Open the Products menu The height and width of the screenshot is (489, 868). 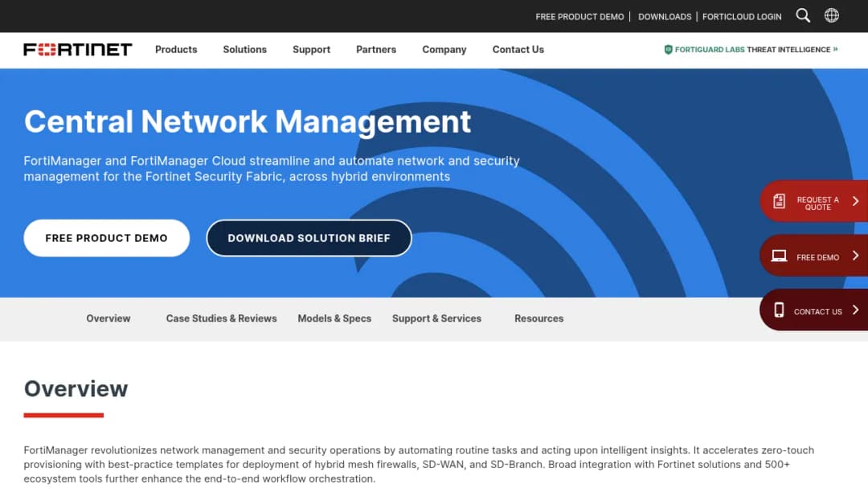coord(176,49)
